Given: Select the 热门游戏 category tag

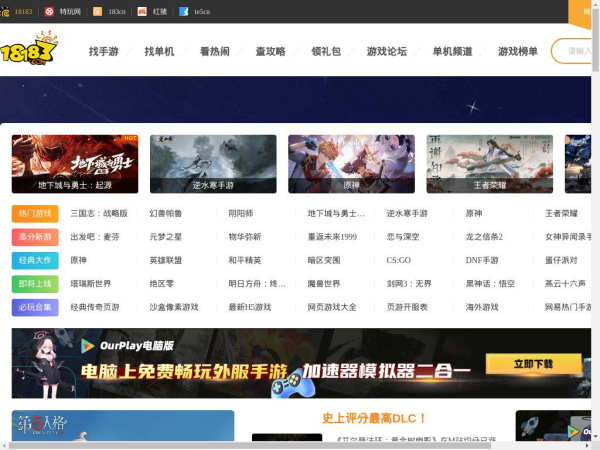Looking at the screenshot, I should (35, 214).
